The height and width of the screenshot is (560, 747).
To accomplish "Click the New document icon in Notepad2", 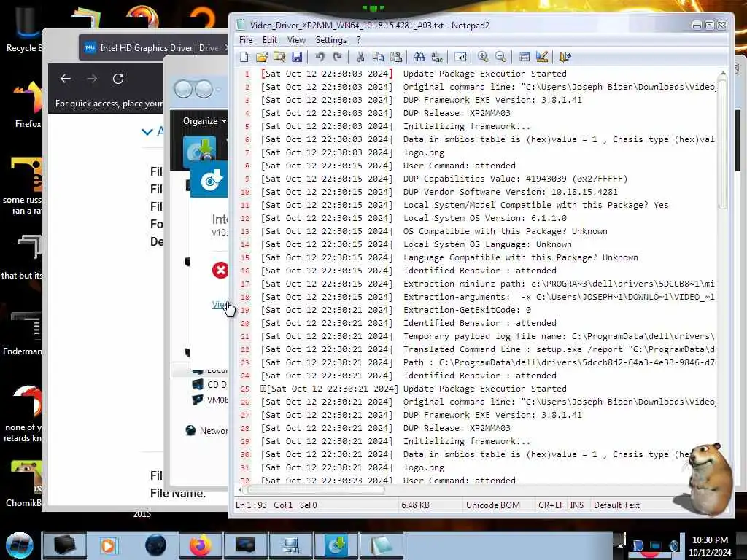I will (244, 57).
